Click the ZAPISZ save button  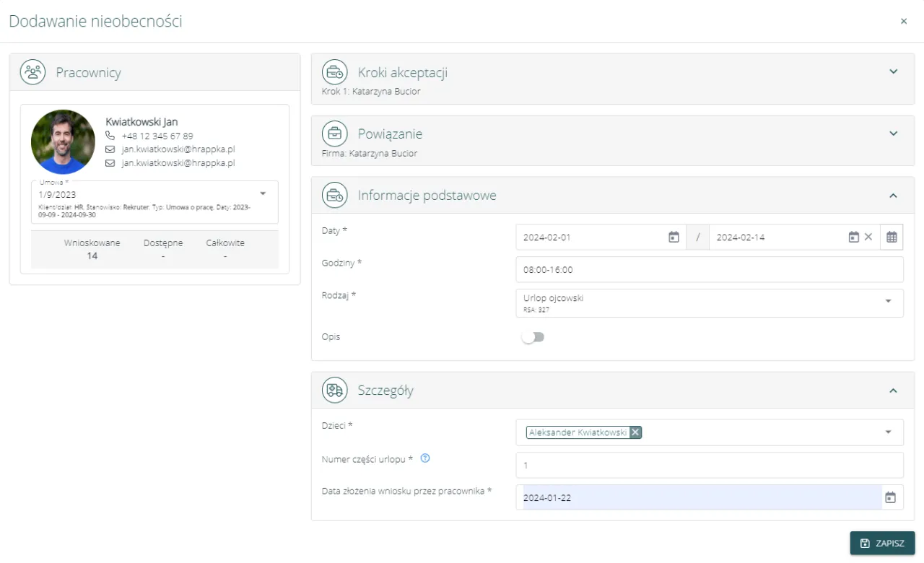(882, 543)
